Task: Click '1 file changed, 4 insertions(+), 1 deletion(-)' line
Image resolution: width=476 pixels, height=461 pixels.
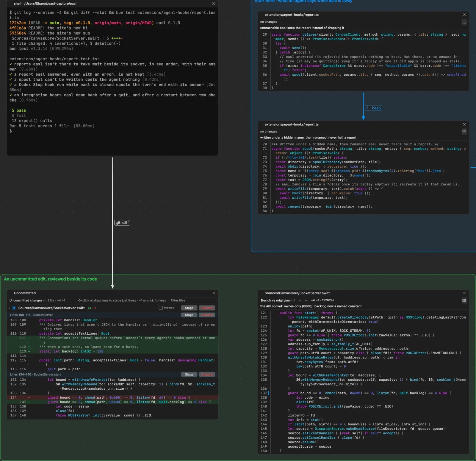Action: click(66, 43)
